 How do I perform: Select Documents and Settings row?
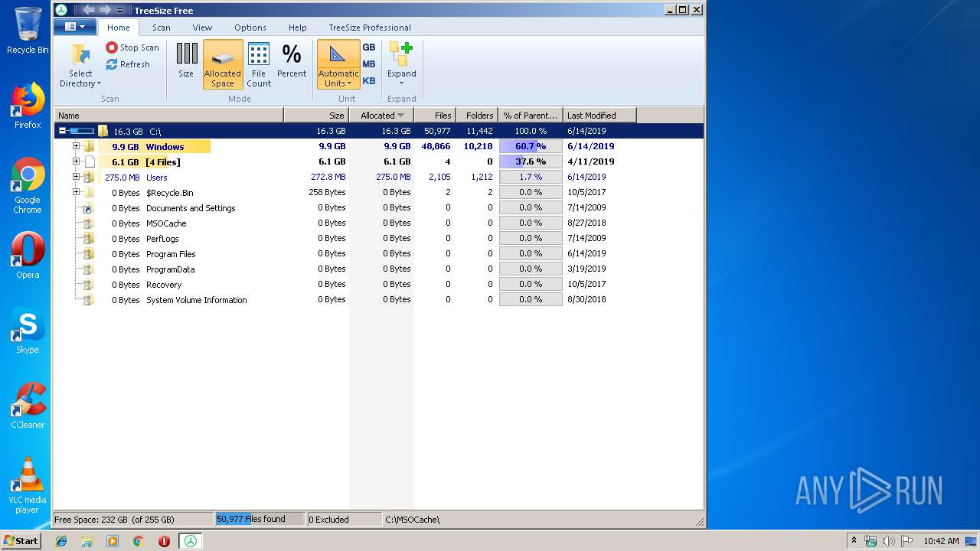[378, 207]
